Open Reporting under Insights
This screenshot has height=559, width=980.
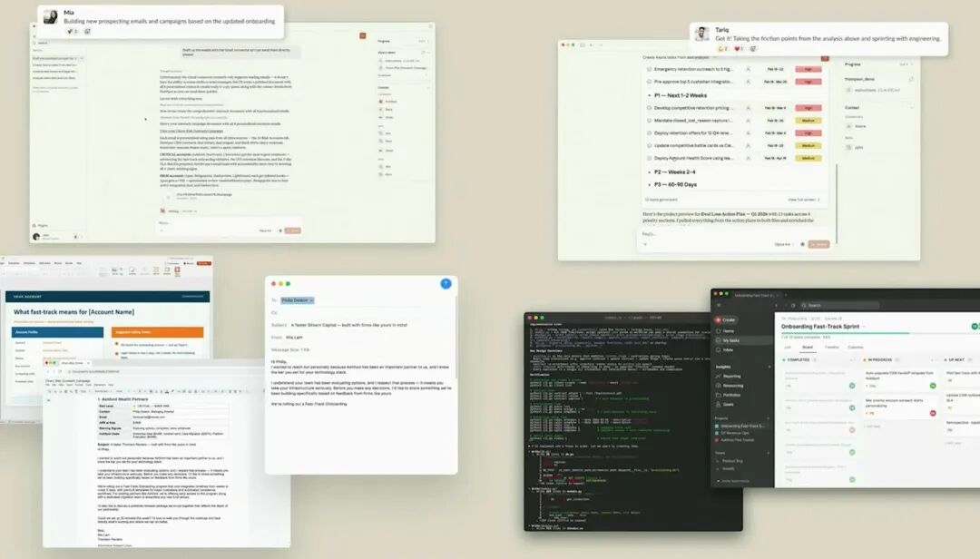click(731, 376)
